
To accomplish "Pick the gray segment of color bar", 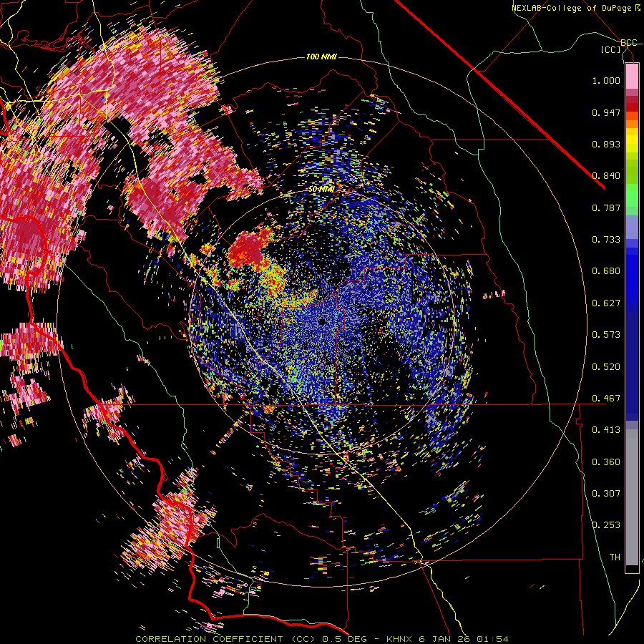I will (x=632, y=497).
